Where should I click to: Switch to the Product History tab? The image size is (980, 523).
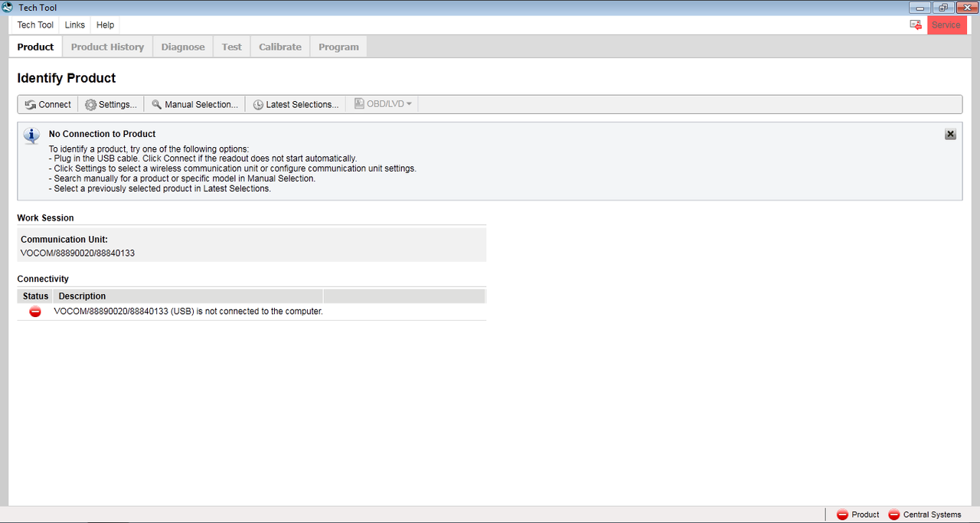tap(107, 47)
